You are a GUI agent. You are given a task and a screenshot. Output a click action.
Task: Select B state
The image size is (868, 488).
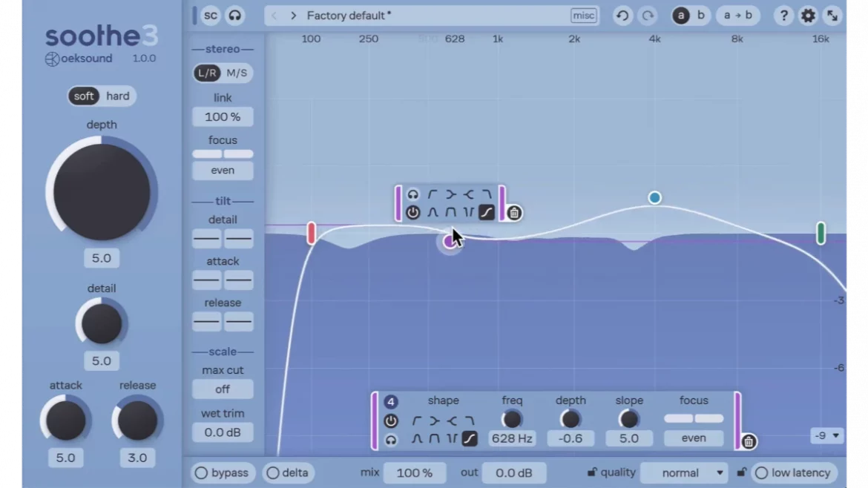(701, 16)
